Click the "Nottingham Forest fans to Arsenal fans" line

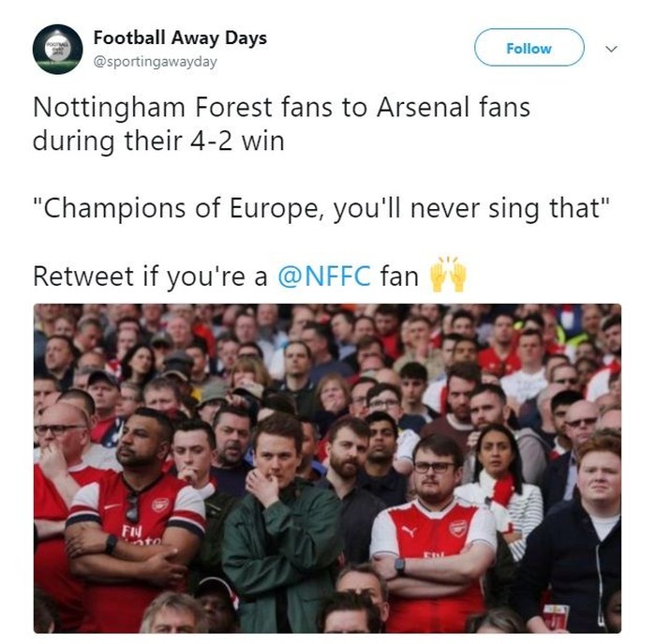pos(281,107)
